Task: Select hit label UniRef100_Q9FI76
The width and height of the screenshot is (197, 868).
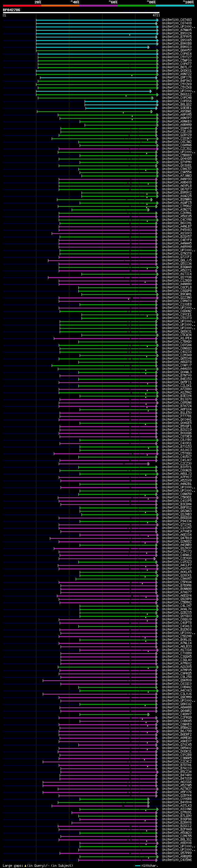Action: 177,78
